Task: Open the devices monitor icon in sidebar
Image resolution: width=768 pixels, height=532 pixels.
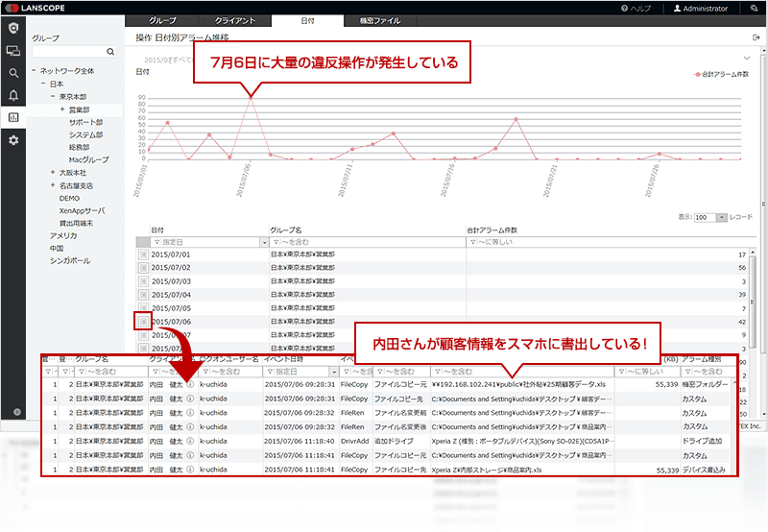Action: (13, 51)
